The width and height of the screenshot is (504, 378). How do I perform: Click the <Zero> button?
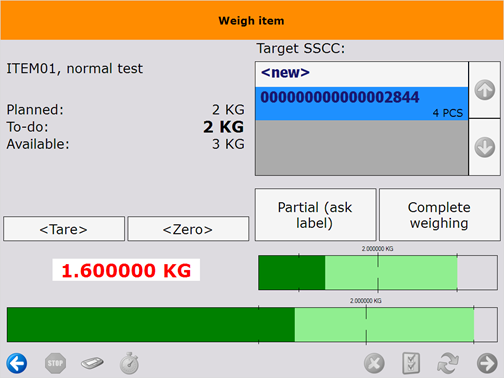188,229
